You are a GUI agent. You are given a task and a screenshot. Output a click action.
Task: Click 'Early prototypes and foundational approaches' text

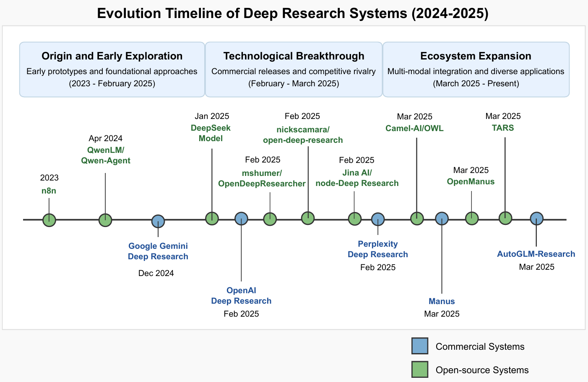point(112,72)
